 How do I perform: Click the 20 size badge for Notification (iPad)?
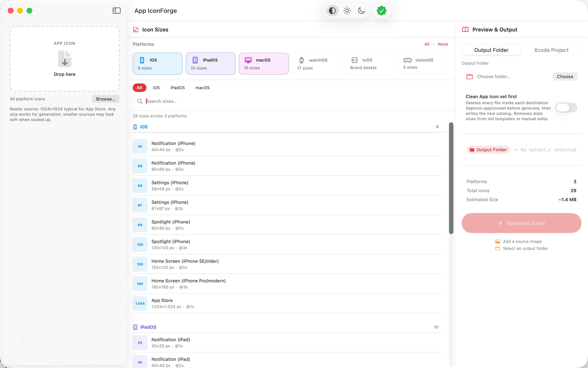click(140, 343)
